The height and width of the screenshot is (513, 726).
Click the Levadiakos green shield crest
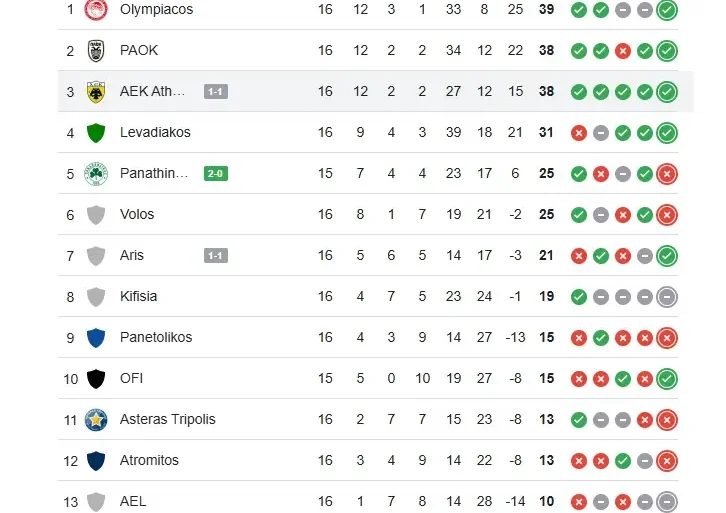click(x=96, y=133)
